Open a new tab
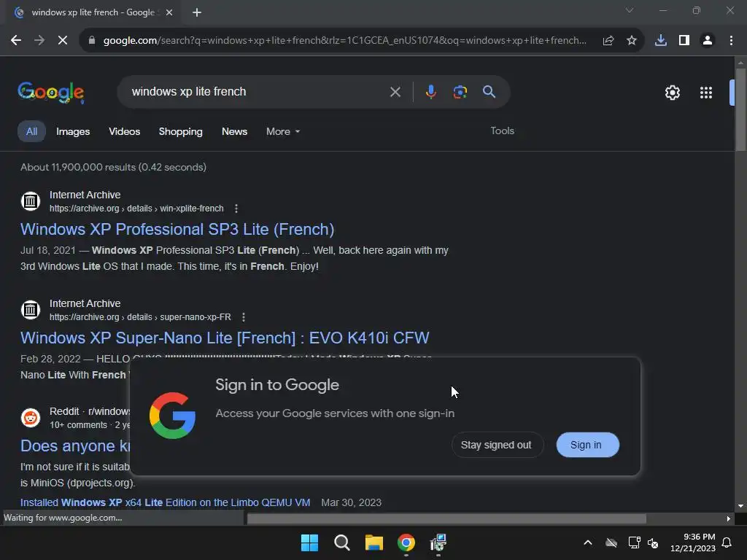Image resolution: width=747 pixels, height=560 pixels. click(x=197, y=12)
